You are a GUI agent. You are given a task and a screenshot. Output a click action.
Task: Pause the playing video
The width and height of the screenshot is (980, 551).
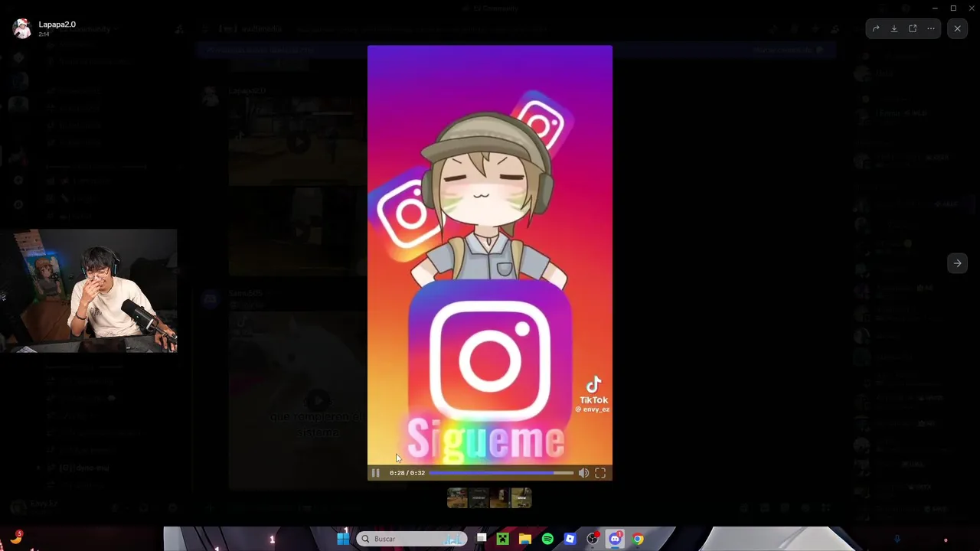[375, 473]
